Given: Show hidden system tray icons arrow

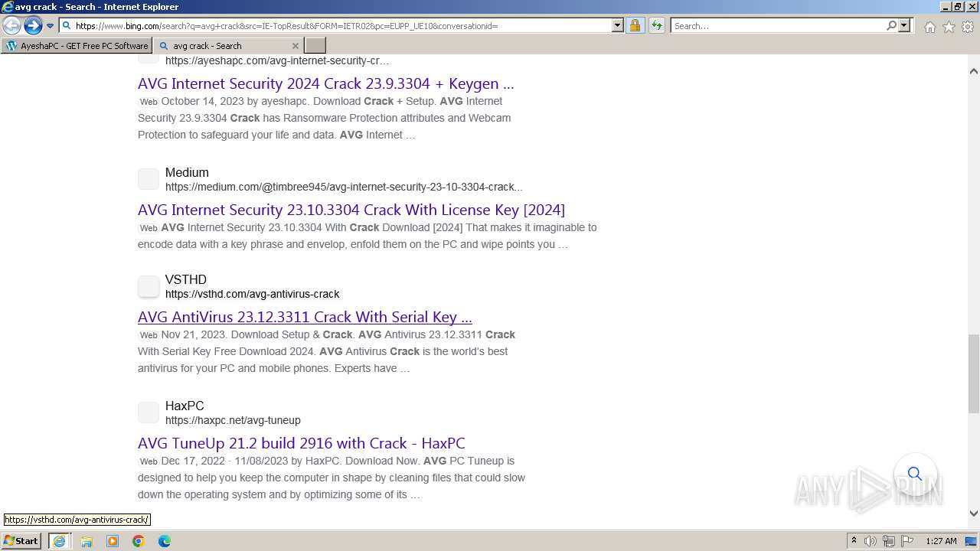Looking at the screenshot, I should 854,541.
